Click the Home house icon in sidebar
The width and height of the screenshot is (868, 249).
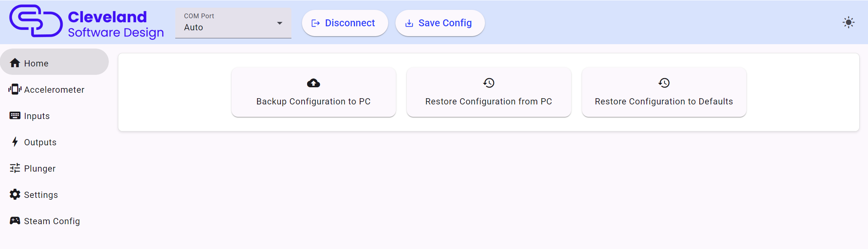15,63
